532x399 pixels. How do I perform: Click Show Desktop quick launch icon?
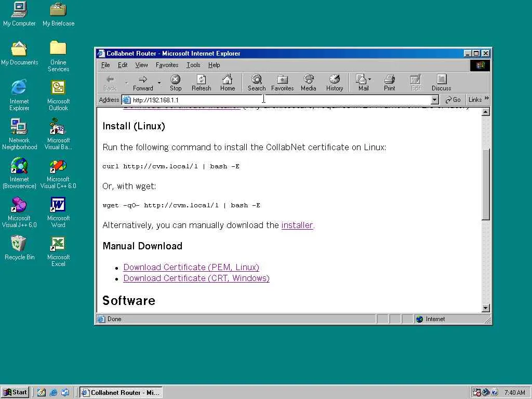42,393
